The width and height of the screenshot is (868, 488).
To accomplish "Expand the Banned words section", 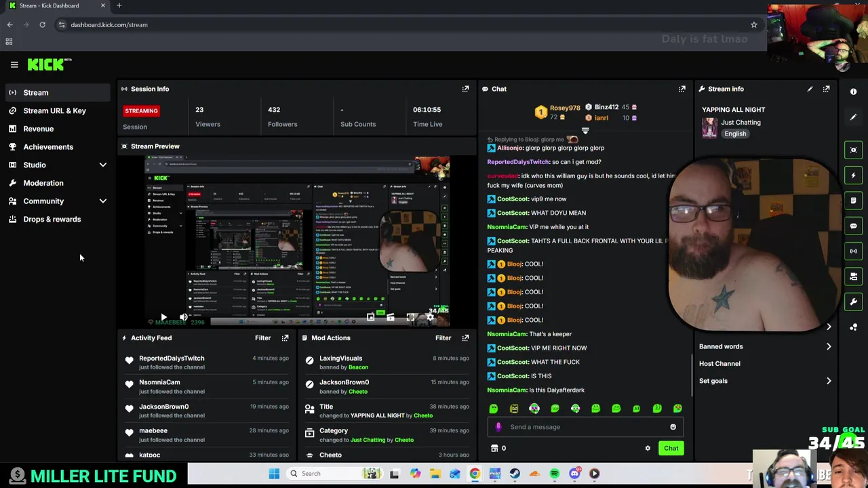I will 765,346.
